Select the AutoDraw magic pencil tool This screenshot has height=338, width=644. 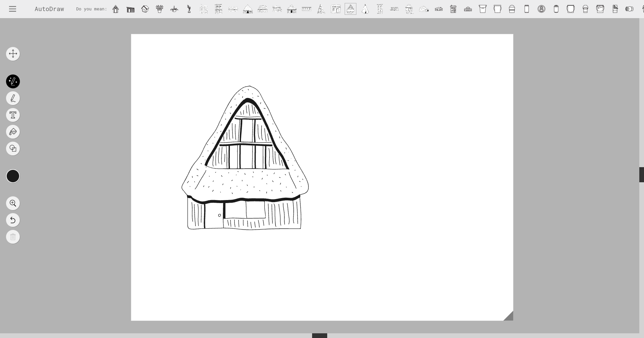coord(13,81)
